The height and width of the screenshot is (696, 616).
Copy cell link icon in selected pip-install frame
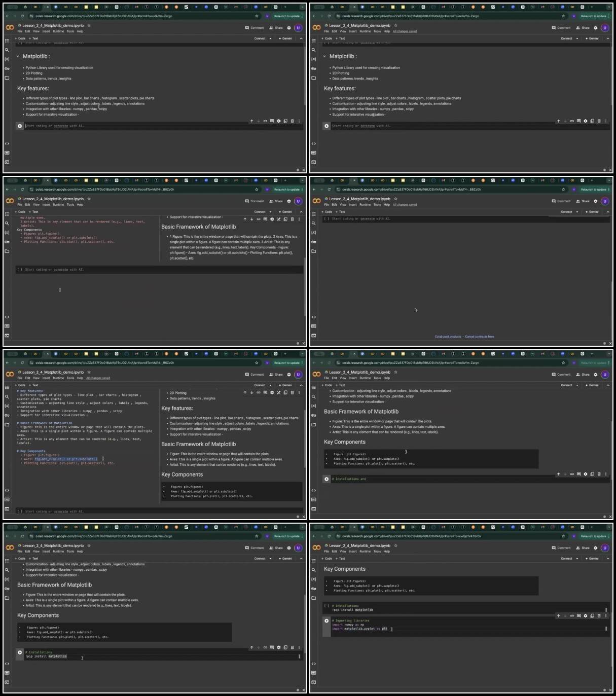click(265, 647)
